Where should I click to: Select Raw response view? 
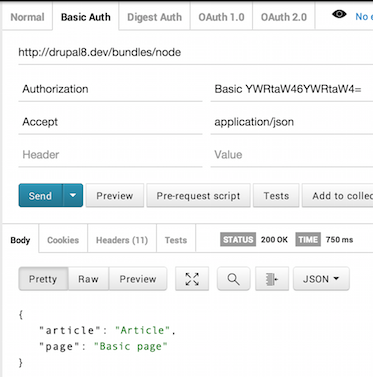tap(88, 279)
